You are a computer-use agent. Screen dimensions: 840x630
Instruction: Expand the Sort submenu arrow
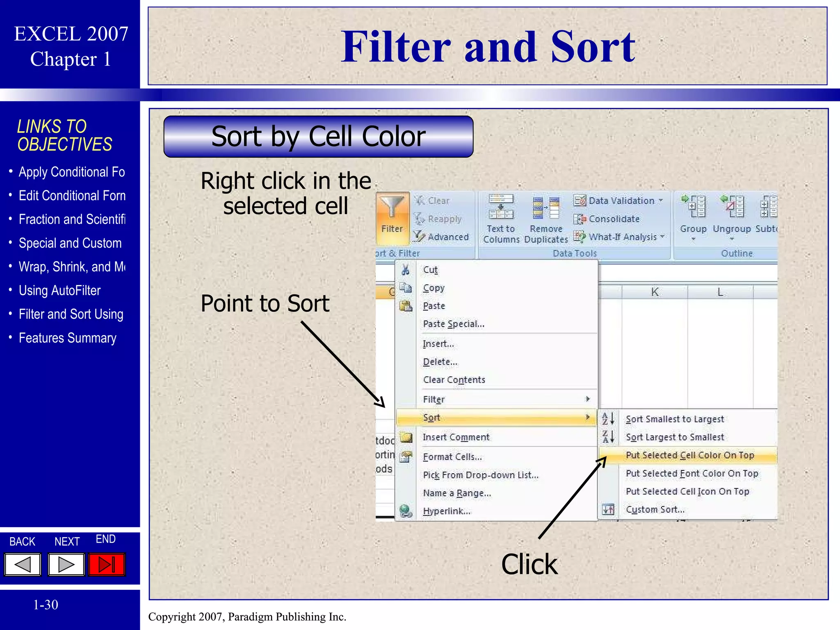[x=588, y=417]
